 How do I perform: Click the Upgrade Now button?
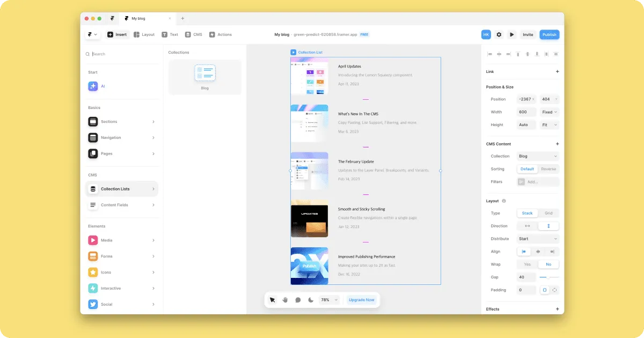pyautogui.click(x=362, y=300)
